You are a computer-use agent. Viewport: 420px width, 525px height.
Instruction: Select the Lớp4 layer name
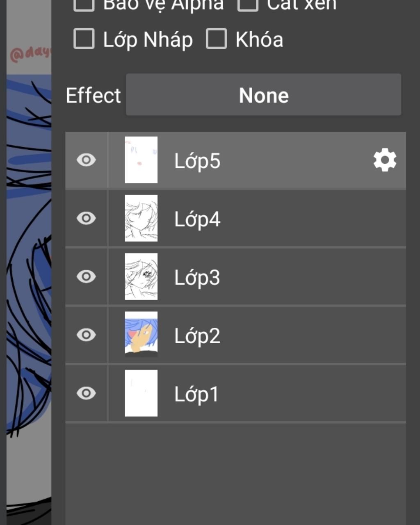197,219
